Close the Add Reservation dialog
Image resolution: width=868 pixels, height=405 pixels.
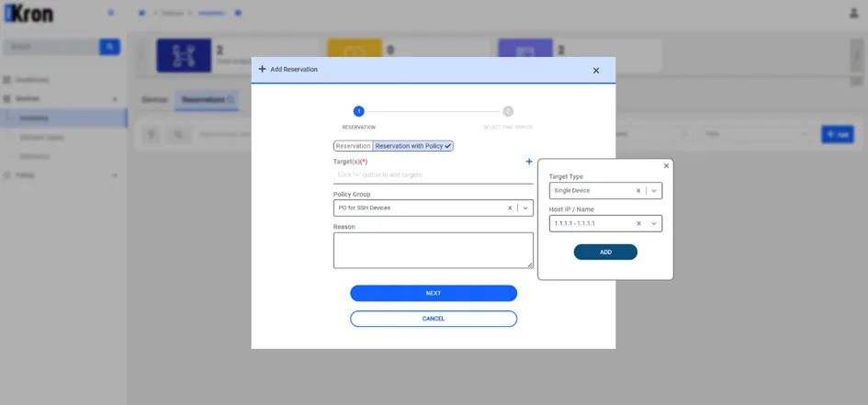pyautogui.click(x=596, y=71)
